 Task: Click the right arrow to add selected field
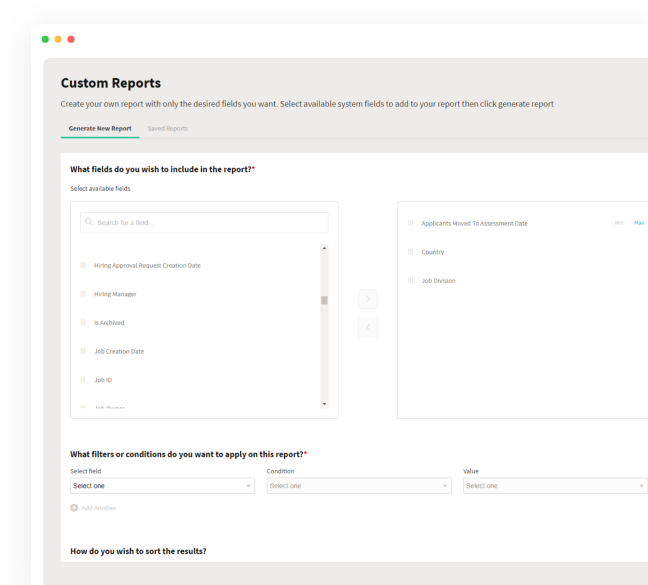click(x=368, y=299)
